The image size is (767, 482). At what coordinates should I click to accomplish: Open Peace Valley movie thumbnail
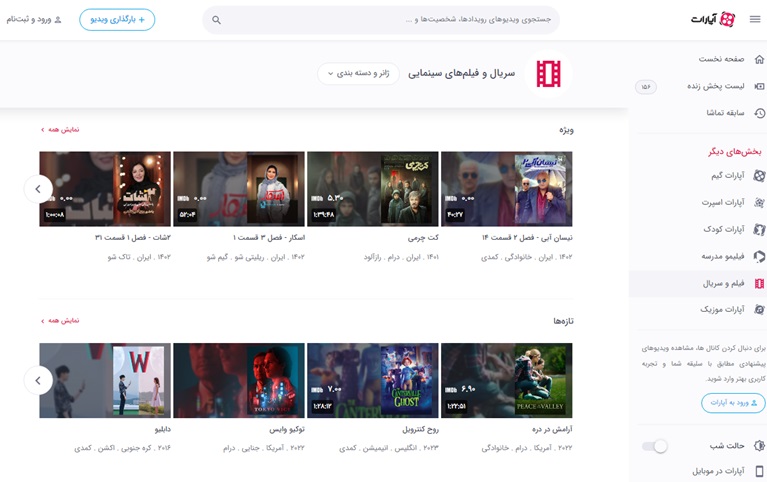(x=507, y=381)
